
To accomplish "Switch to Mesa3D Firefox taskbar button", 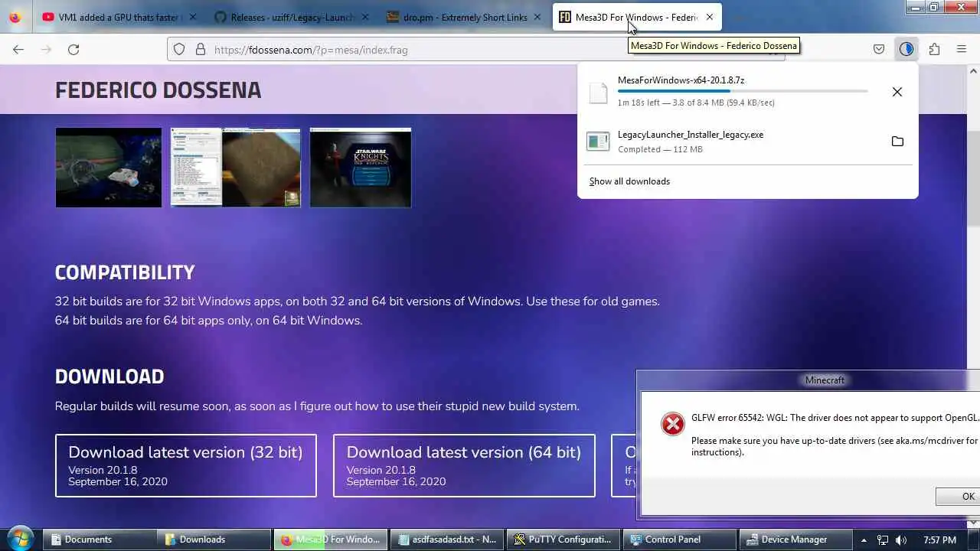I will 331,540.
